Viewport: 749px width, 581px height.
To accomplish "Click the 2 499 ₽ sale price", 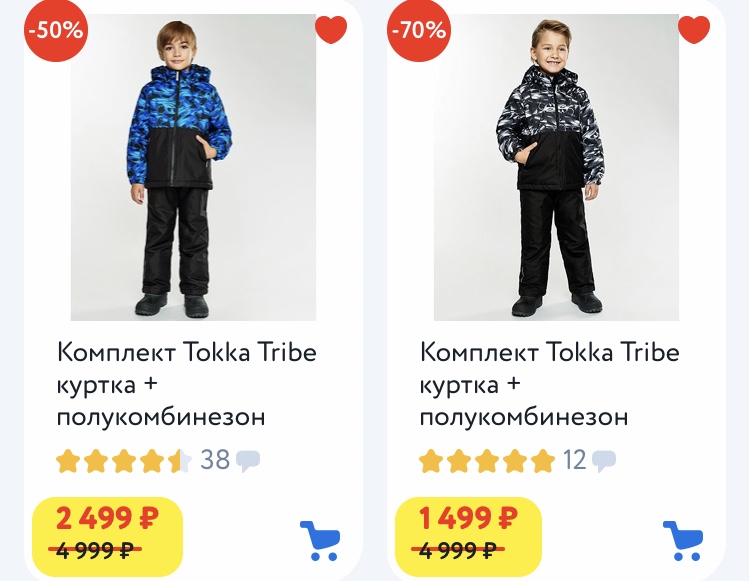I will click(106, 518).
